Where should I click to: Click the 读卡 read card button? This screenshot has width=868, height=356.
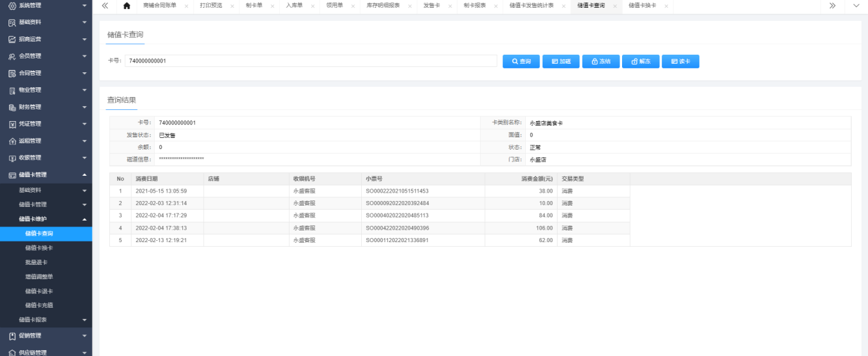coord(680,61)
